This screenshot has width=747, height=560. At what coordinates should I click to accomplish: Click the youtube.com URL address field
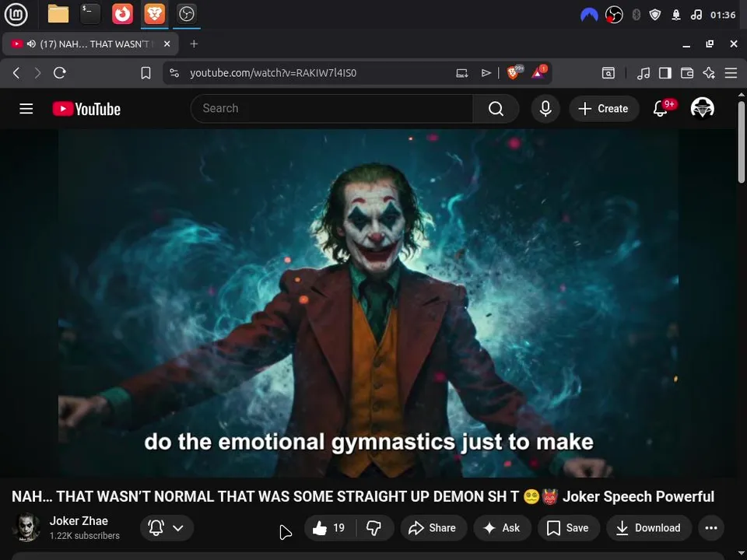point(273,73)
